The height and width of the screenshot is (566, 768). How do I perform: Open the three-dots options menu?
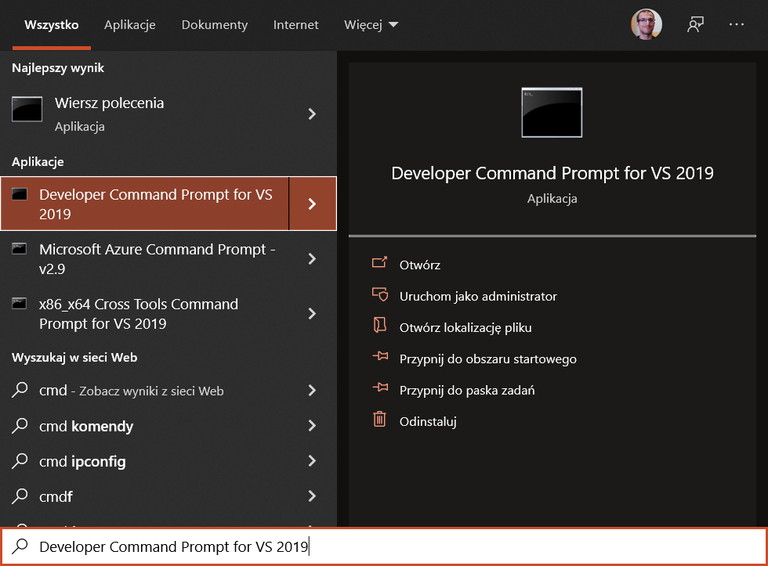coord(737,25)
